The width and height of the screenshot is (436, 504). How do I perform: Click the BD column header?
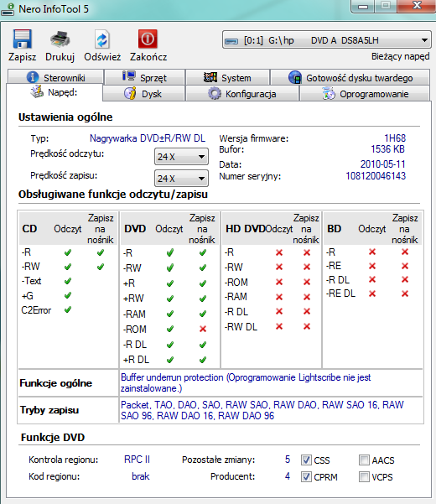335,229
